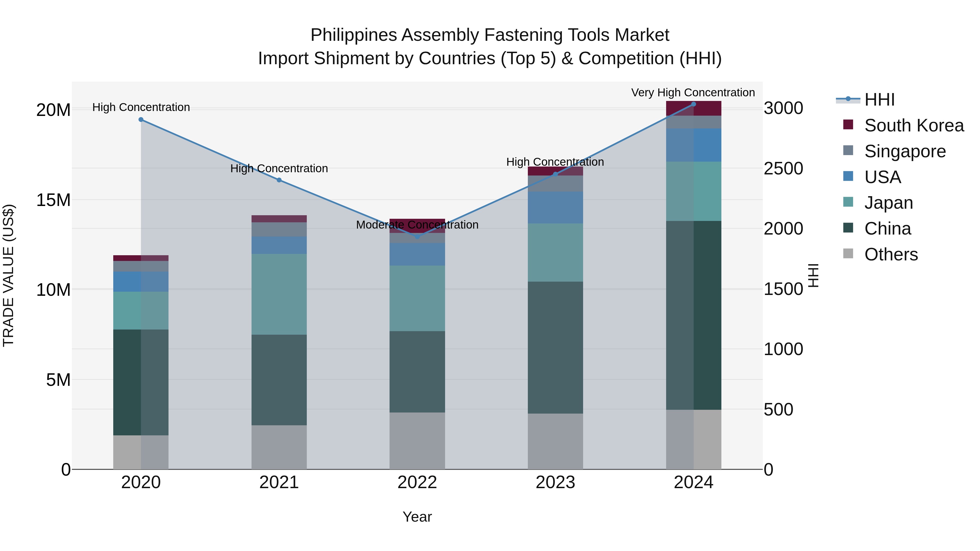Click the China segment of the 2023 bar

coord(555,347)
